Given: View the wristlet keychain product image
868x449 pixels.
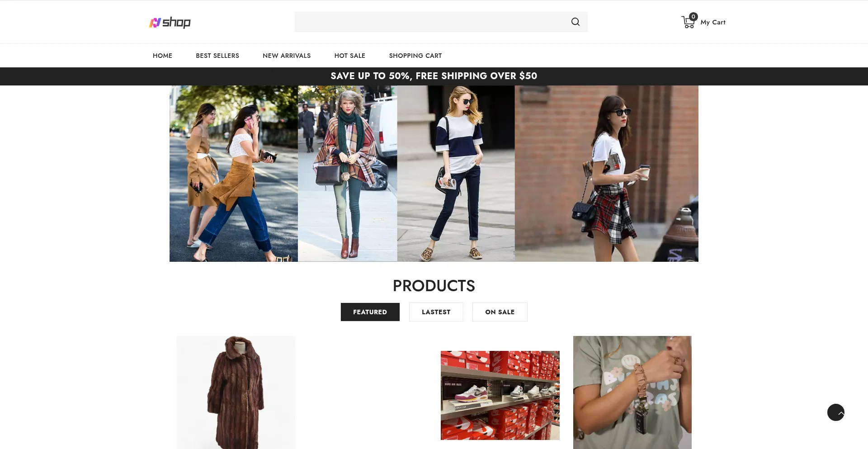Looking at the screenshot, I should (x=632, y=392).
